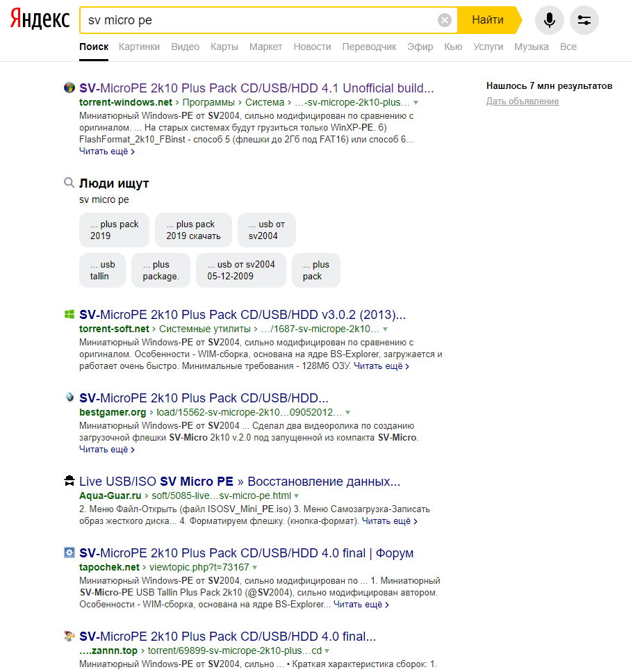This screenshot has width=633, height=672.
Task: Expand the Aqua-Guar.ru result dropdown arrow
Action: (296, 496)
